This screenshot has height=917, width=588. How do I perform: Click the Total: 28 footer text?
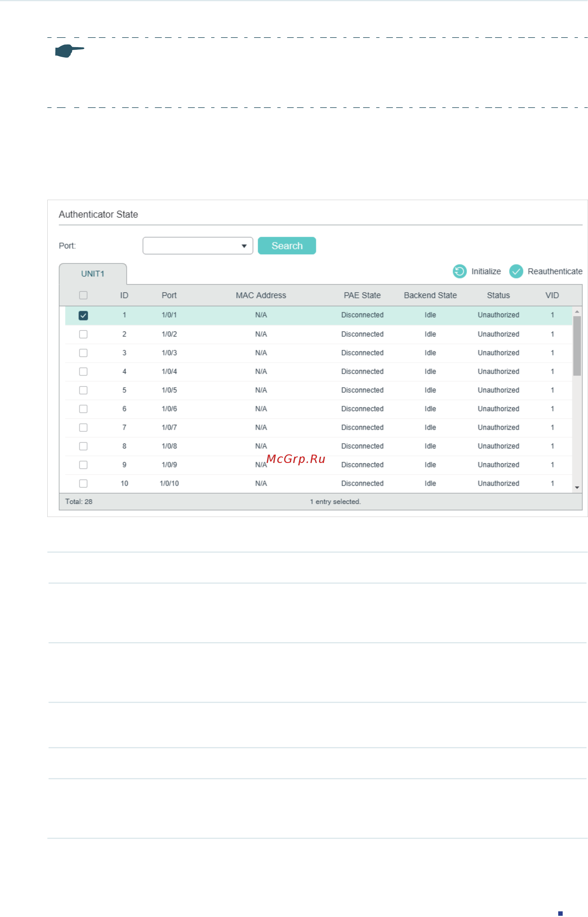[x=79, y=502]
